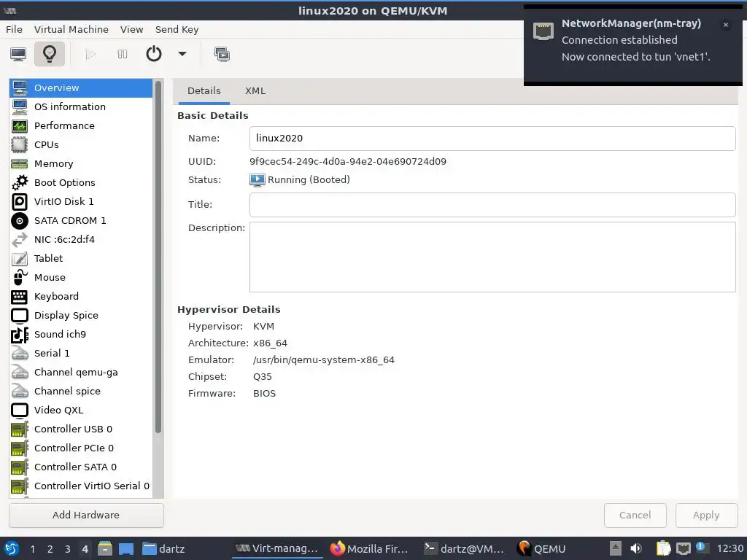The height and width of the screenshot is (560, 747).
Task: Click the network manager tray icon
Action: [x=684, y=548]
